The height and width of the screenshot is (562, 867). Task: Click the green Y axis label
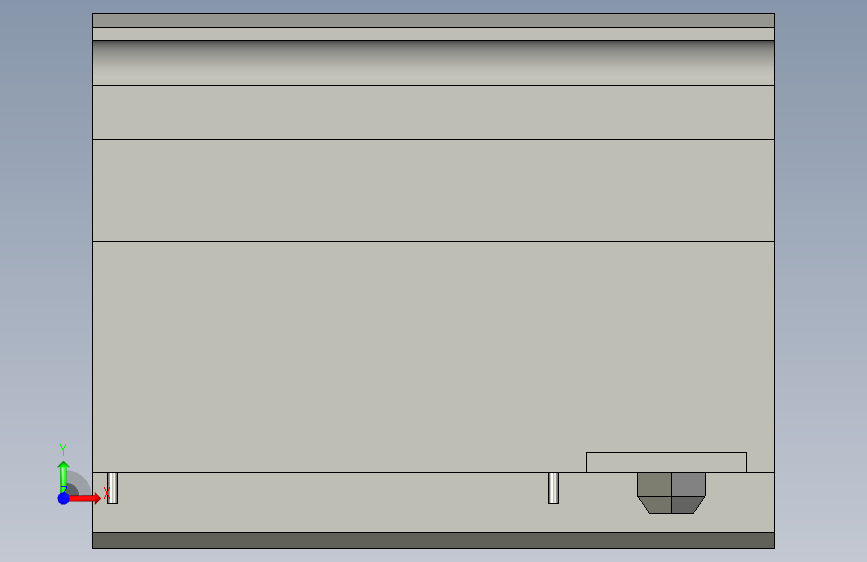click(x=63, y=449)
